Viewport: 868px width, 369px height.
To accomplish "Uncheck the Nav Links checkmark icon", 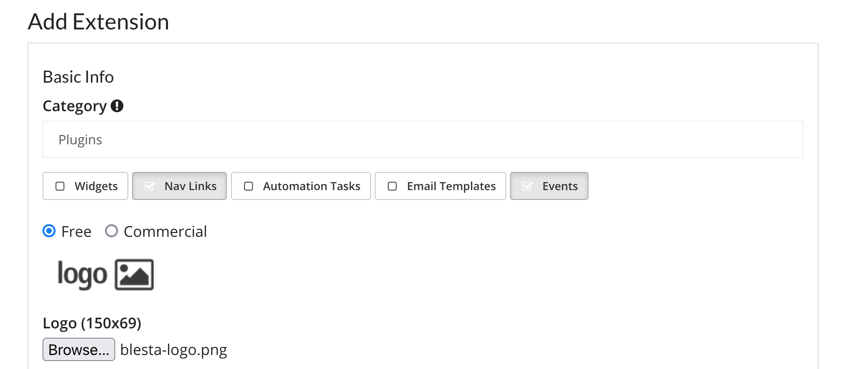I will pyautogui.click(x=149, y=186).
